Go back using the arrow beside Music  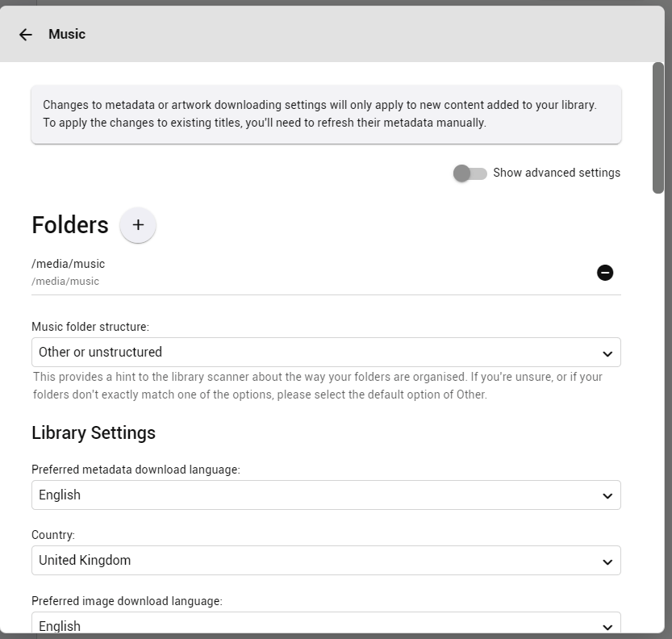26,34
